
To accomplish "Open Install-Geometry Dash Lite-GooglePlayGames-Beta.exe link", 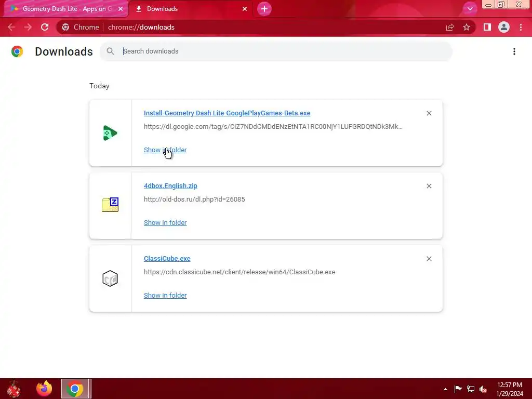I will pos(227,113).
